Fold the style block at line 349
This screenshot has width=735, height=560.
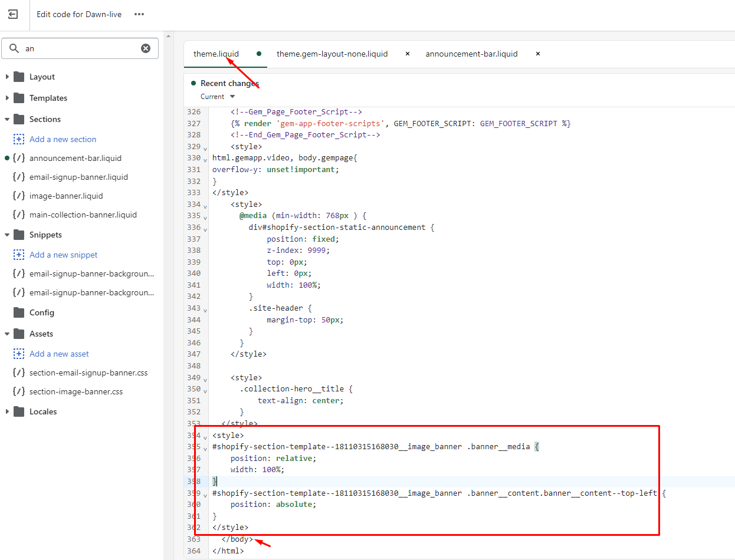(x=205, y=379)
